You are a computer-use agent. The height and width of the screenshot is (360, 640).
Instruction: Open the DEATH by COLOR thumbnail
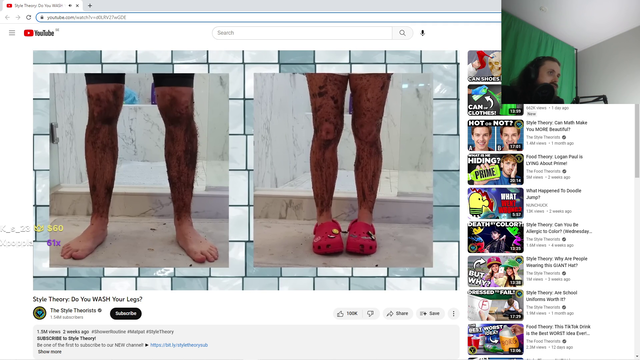click(496, 237)
